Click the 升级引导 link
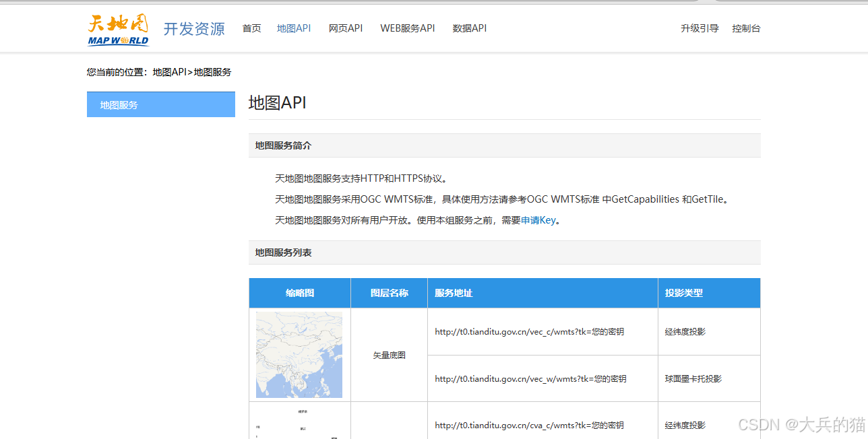The height and width of the screenshot is (439, 868). point(700,28)
